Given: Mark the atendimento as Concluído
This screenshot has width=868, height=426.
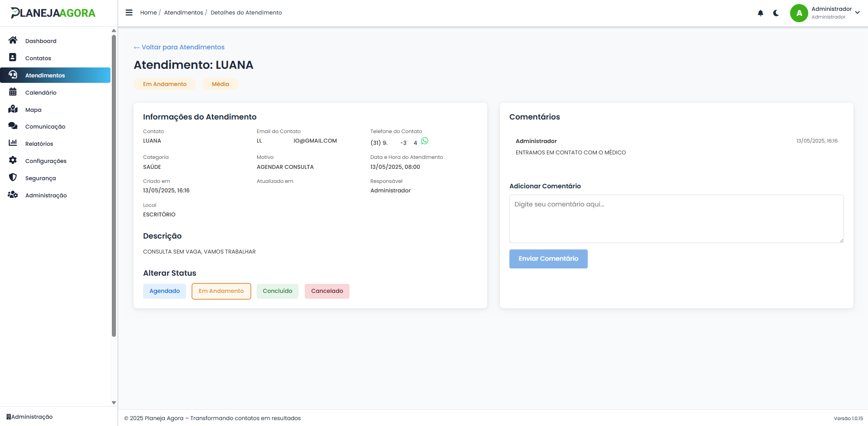Looking at the screenshot, I should point(277,291).
